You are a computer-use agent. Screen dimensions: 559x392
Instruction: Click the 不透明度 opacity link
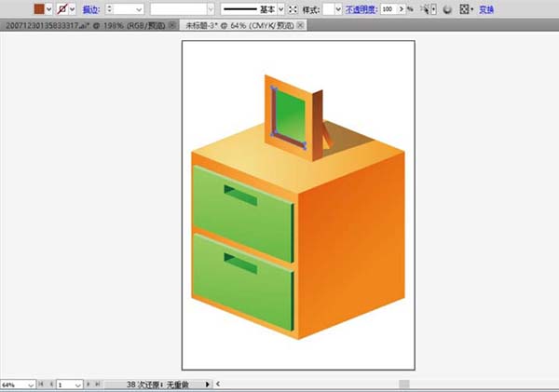[x=361, y=9]
